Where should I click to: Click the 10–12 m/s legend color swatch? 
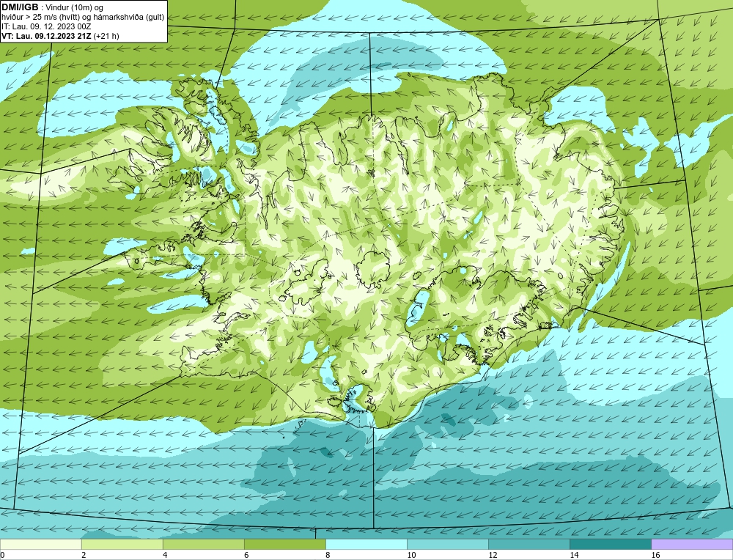click(x=447, y=544)
